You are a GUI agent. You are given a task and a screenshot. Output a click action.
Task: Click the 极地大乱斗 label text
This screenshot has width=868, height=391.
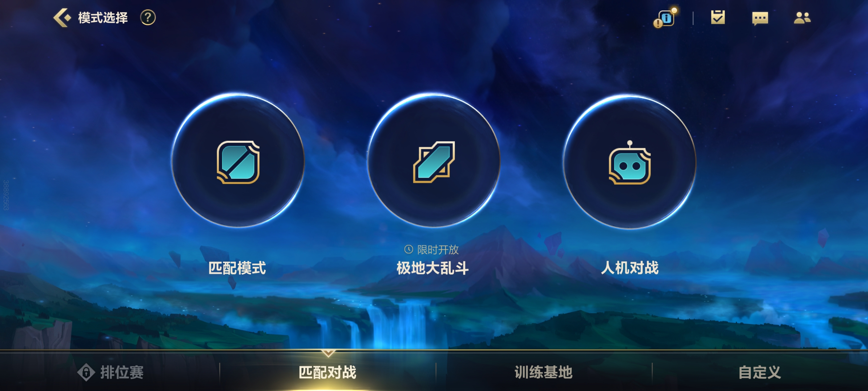click(x=433, y=268)
